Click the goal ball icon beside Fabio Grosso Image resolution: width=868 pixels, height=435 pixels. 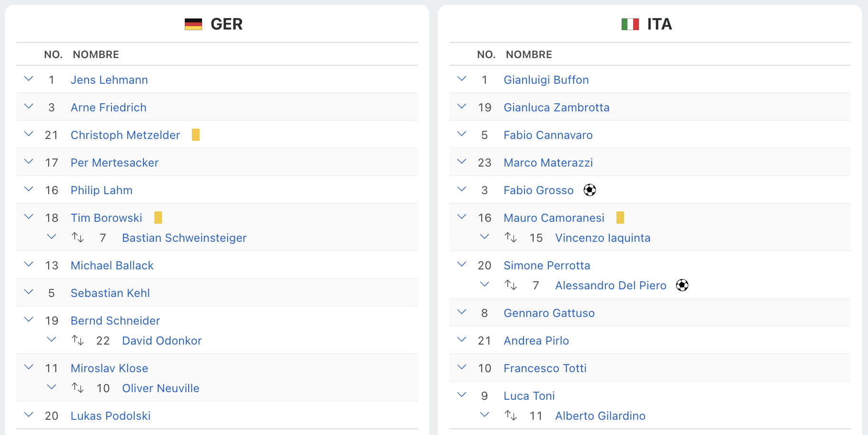click(x=590, y=190)
